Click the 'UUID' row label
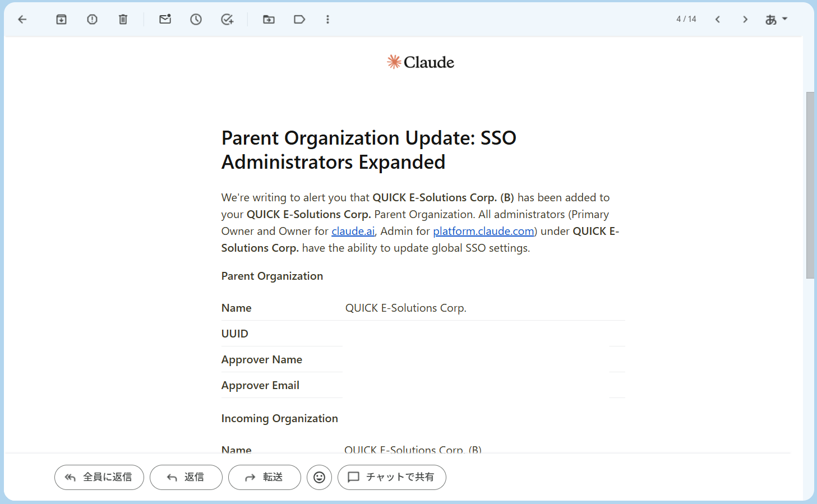The width and height of the screenshot is (817, 504). tap(235, 334)
